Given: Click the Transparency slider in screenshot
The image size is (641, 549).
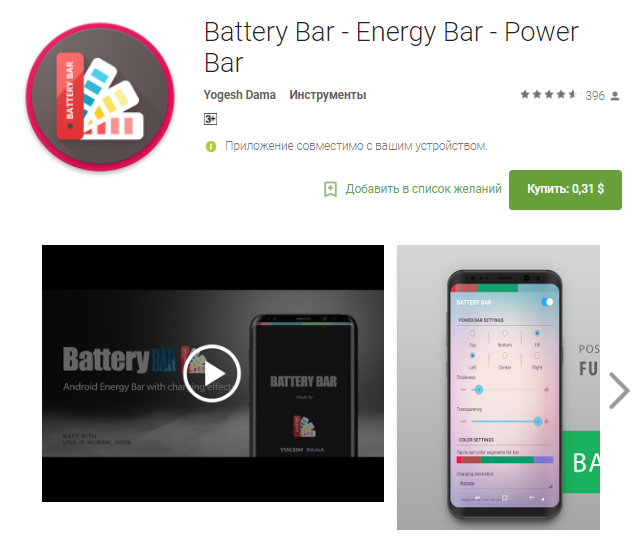Looking at the screenshot, I should point(505,421).
